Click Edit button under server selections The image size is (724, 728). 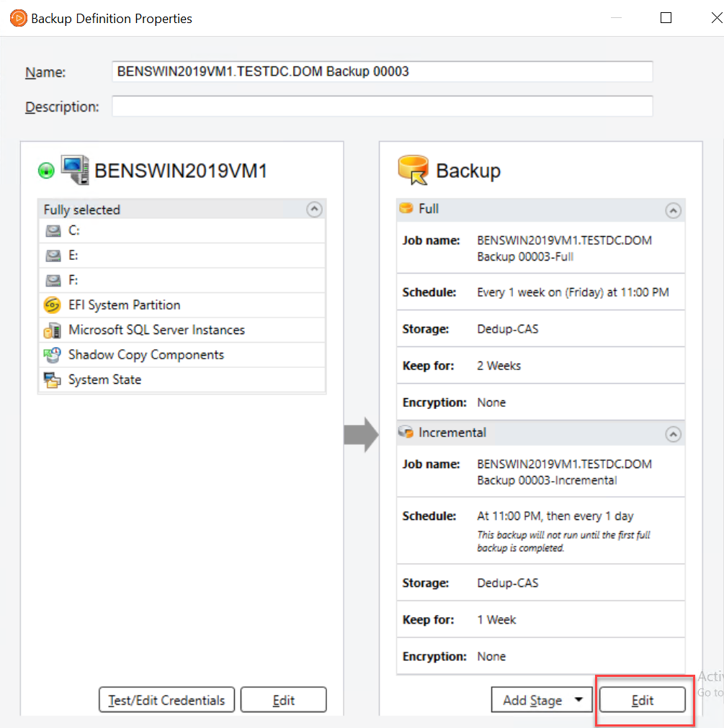pos(283,700)
